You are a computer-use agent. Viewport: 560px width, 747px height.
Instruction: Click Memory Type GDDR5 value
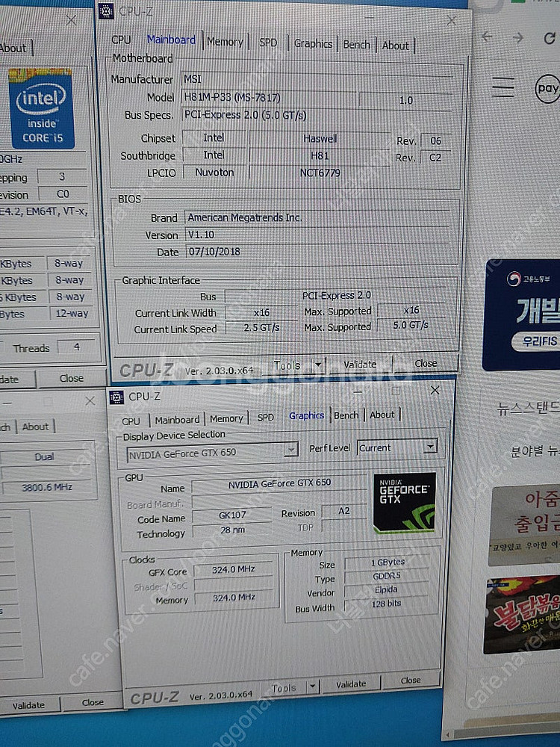(x=387, y=576)
